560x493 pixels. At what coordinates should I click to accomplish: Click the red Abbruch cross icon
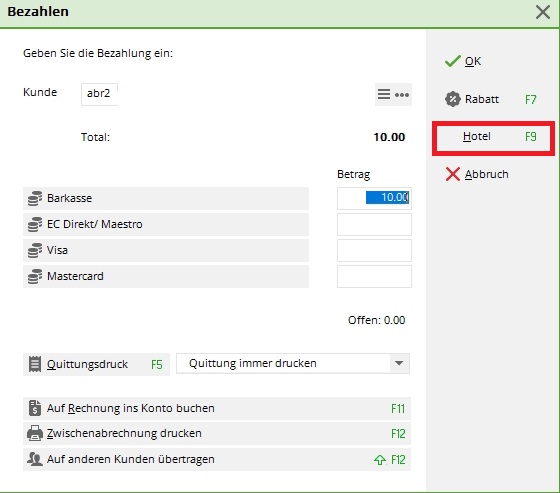(452, 174)
